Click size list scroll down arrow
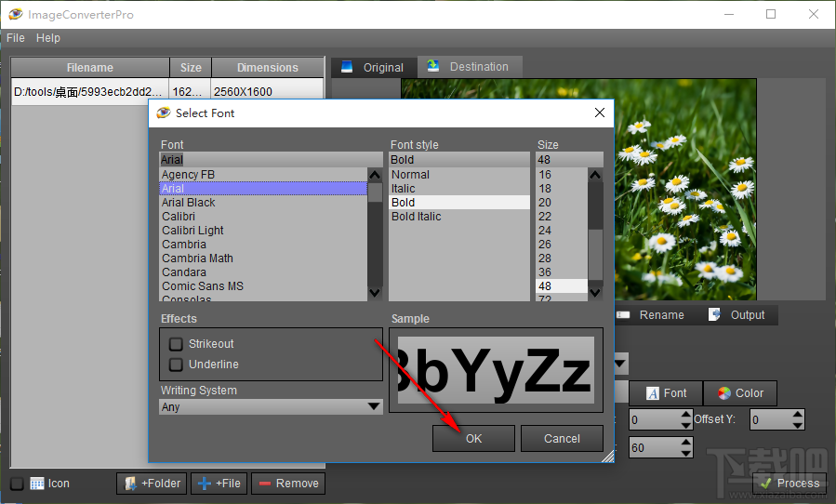 click(x=595, y=293)
